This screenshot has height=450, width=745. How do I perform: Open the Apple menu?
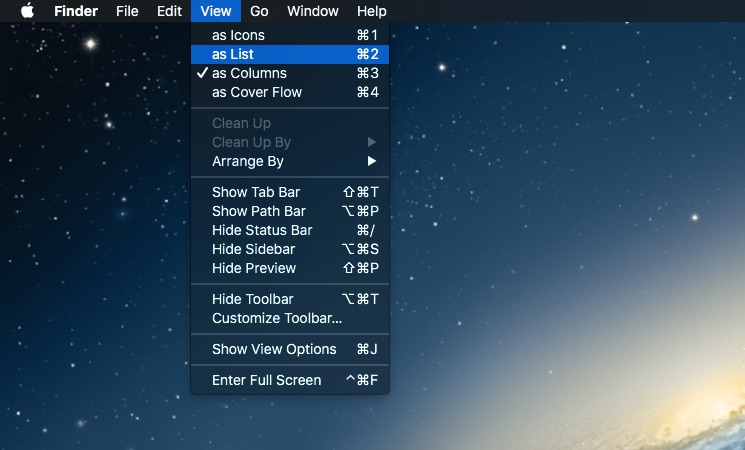click(28, 10)
